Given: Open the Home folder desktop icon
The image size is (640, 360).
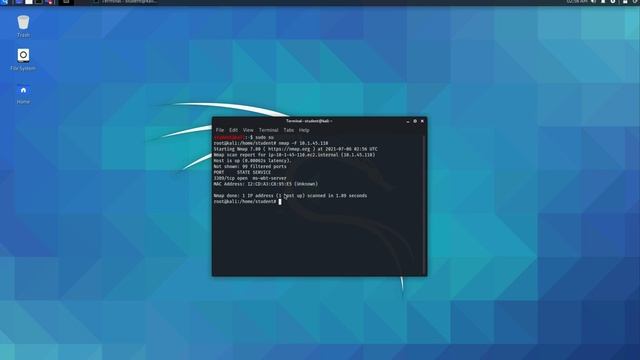Looking at the screenshot, I should click(x=23, y=94).
